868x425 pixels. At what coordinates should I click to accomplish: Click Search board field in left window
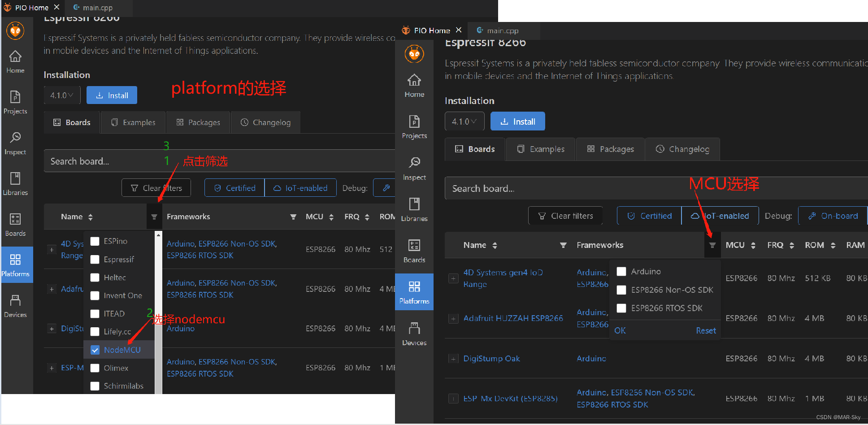[x=219, y=161]
